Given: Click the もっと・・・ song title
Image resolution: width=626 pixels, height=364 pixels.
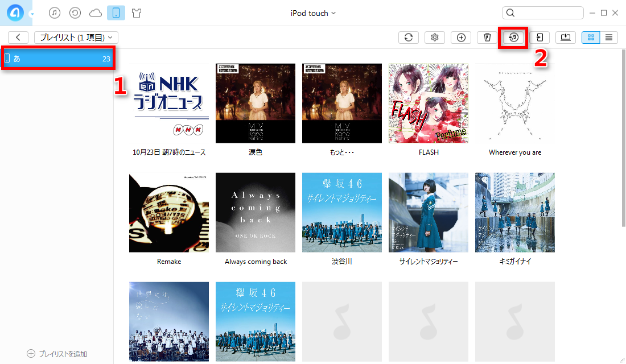Looking at the screenshot, I should click(342, 152).
